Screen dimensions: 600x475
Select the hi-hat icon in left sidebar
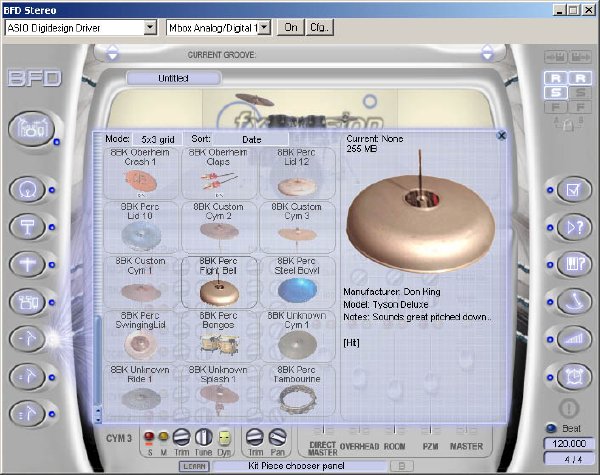click(28, 264)
